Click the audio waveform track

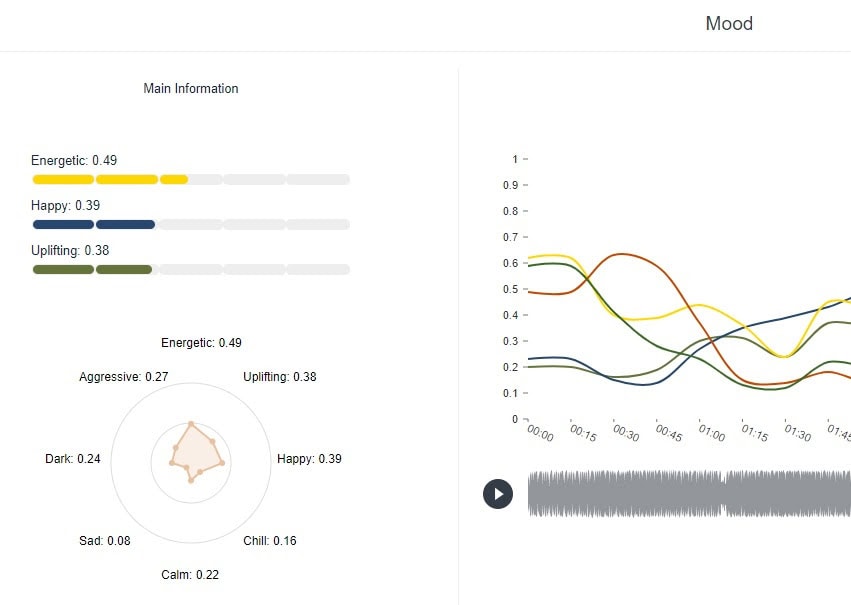click(x=688, y=493)
